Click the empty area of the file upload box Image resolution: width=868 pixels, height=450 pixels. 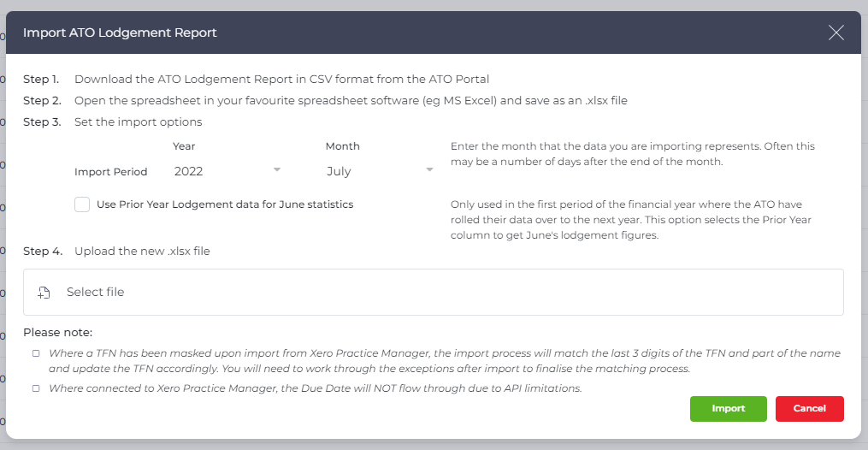pyautogui.click(x=481, y=293)
